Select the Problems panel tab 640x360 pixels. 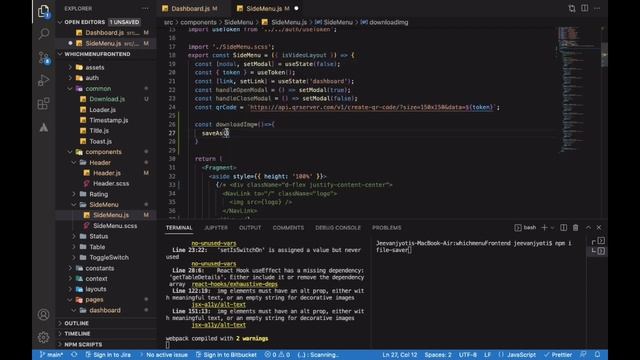(387, 227)
